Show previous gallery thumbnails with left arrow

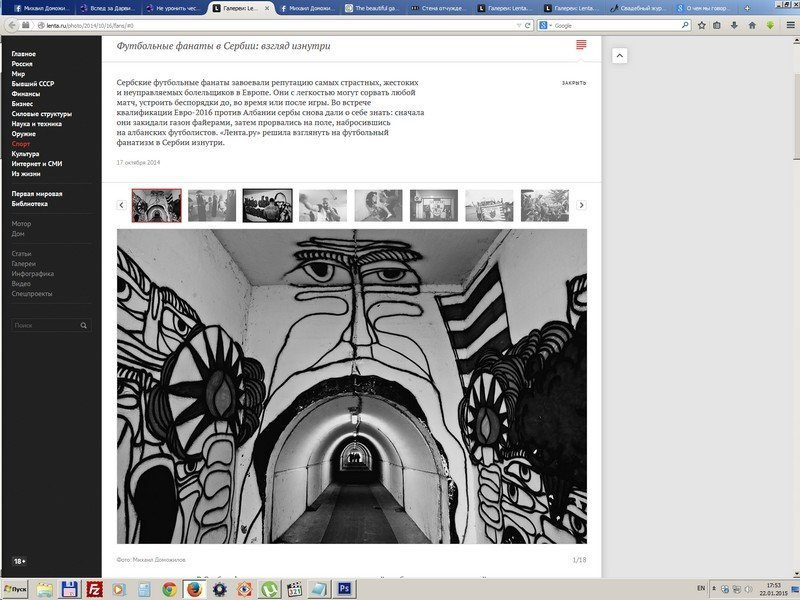tap(122, 205)
